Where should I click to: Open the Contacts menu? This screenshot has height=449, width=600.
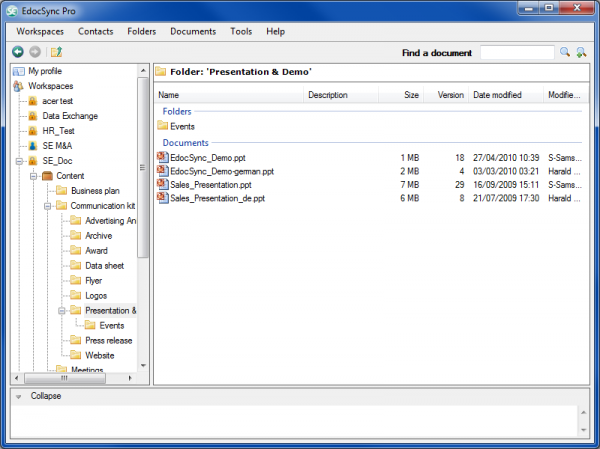(x=96, y=31)
